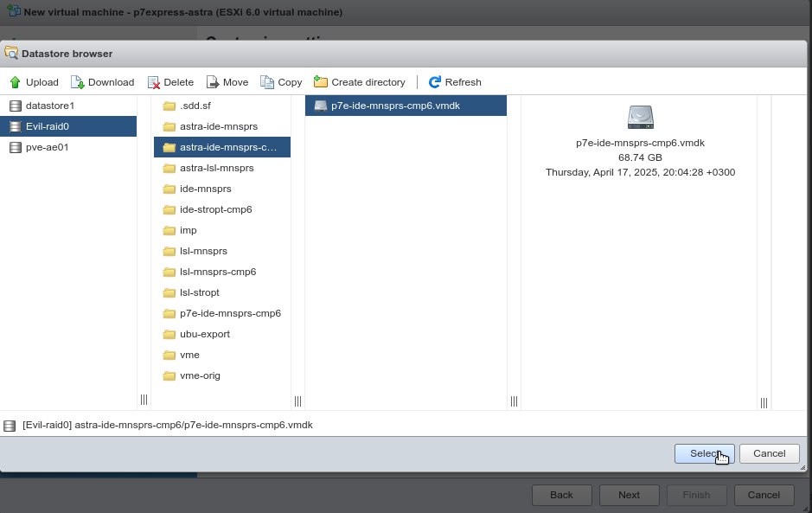The width and height of the screenshot is (812, 513).
Task: Click the column resize handle after datastore list
Action: pyautogui.click(x=144, y=400)
